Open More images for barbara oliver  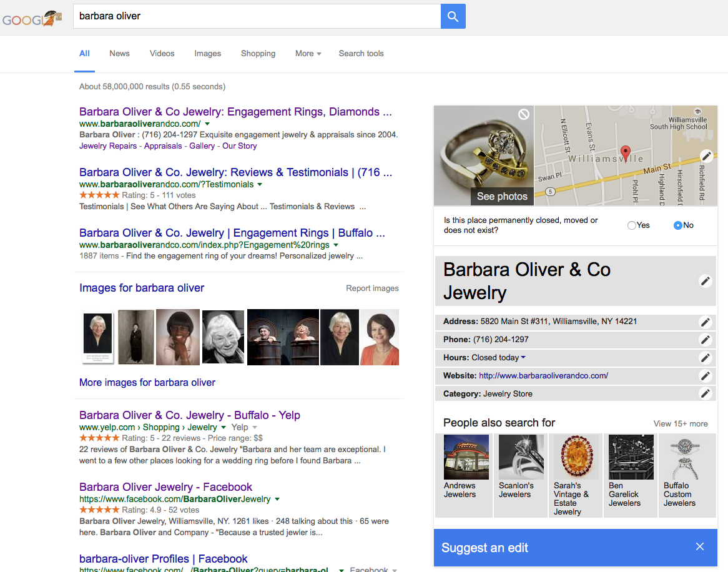147,383
